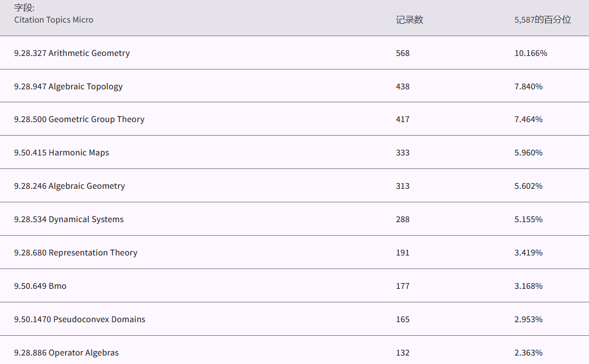589x364 pixels.
Task: Select the 9.28.327 Arithmetic Geometry row label
Action: coord(72,53)
